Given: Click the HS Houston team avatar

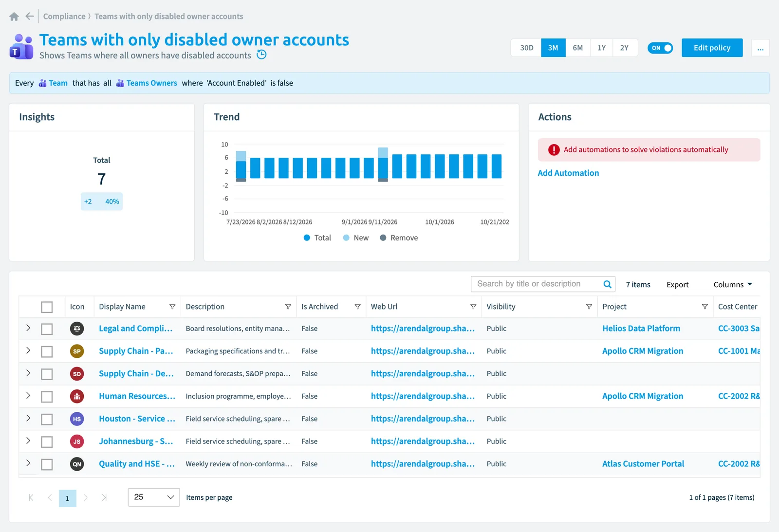Looking at the screenshot, I should (x=77, y=419).
